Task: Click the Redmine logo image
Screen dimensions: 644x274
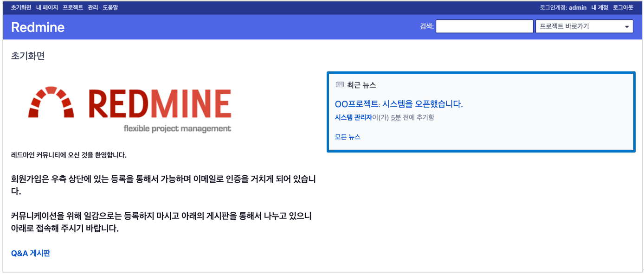Action: coord(129,110)
